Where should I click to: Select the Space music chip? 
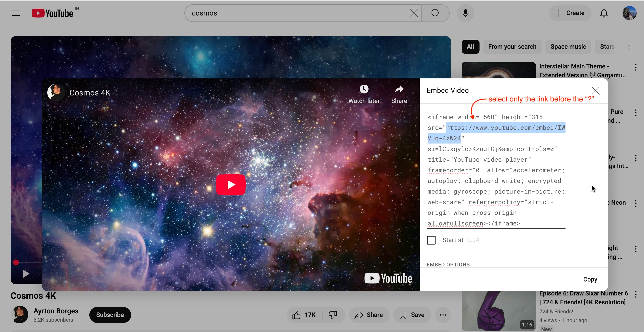(568, 47)
